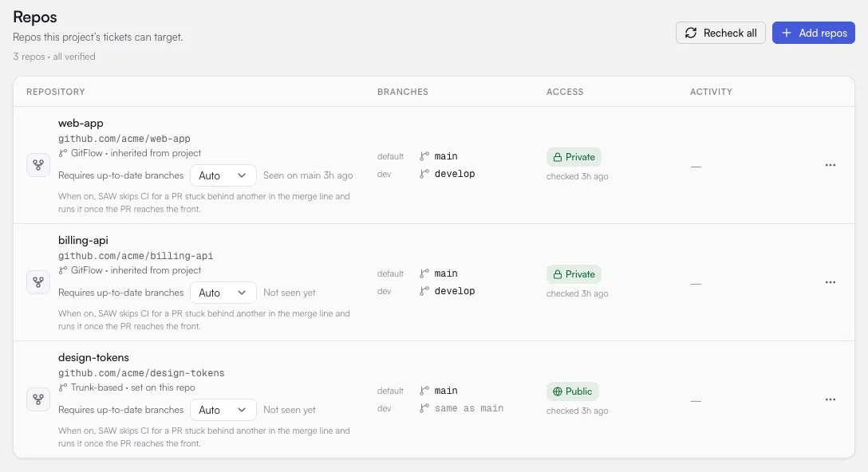Click the billing-api develop branch name
The height and width of the screenshot is (472, 868).
pyautogui.click(x=455, y=291)
